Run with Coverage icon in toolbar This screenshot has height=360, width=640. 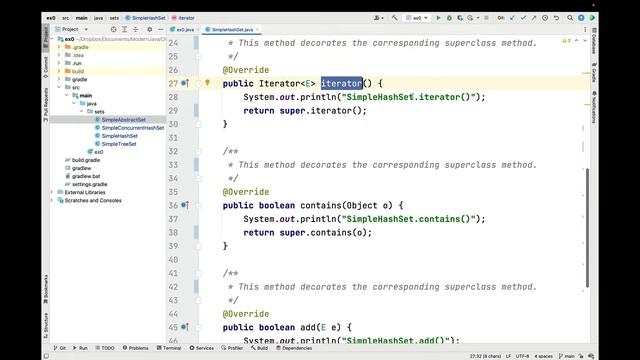click(x=460, y=18)
